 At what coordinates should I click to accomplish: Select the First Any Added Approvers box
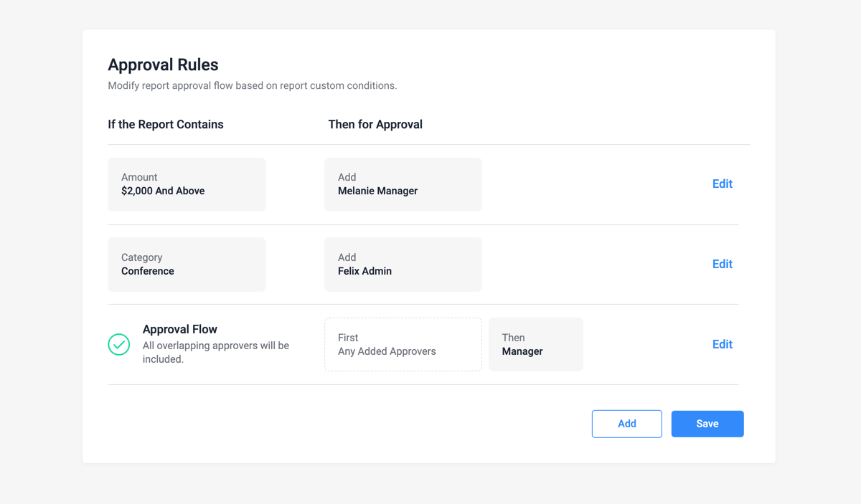tap(403, 344)
